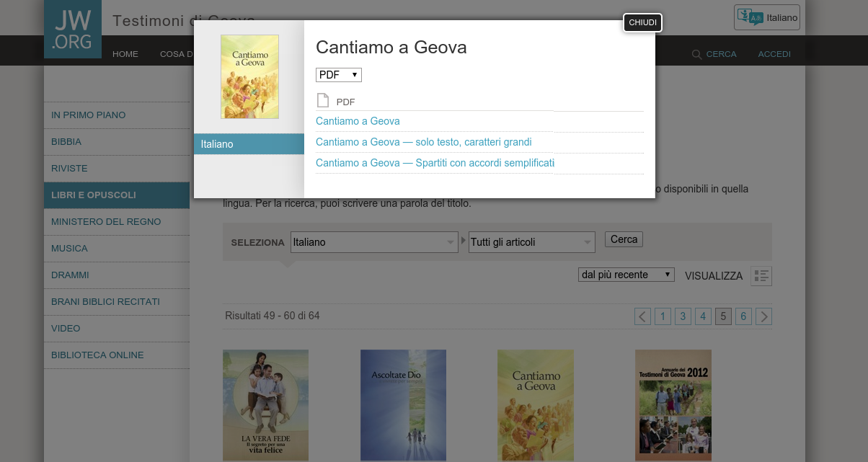Go to results page 3
The image size is (868, 462).
tap(683, 316)
